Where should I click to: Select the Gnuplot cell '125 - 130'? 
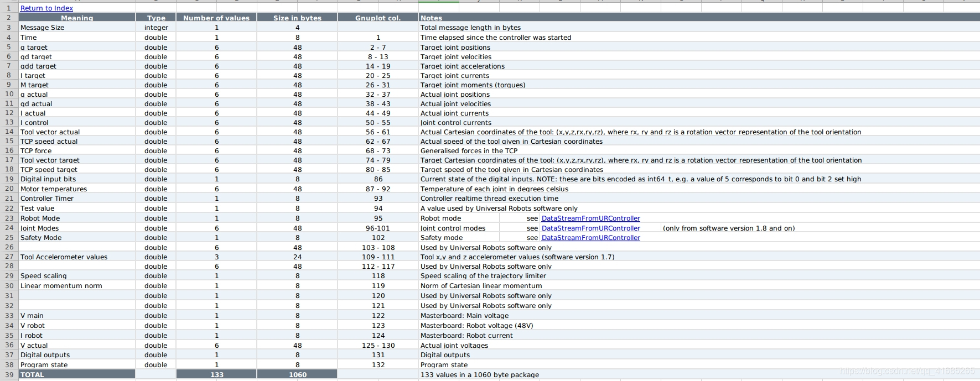[x=378, y=346]
